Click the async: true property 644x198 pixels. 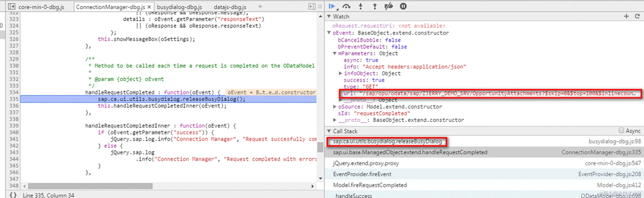tap(361, 60)
